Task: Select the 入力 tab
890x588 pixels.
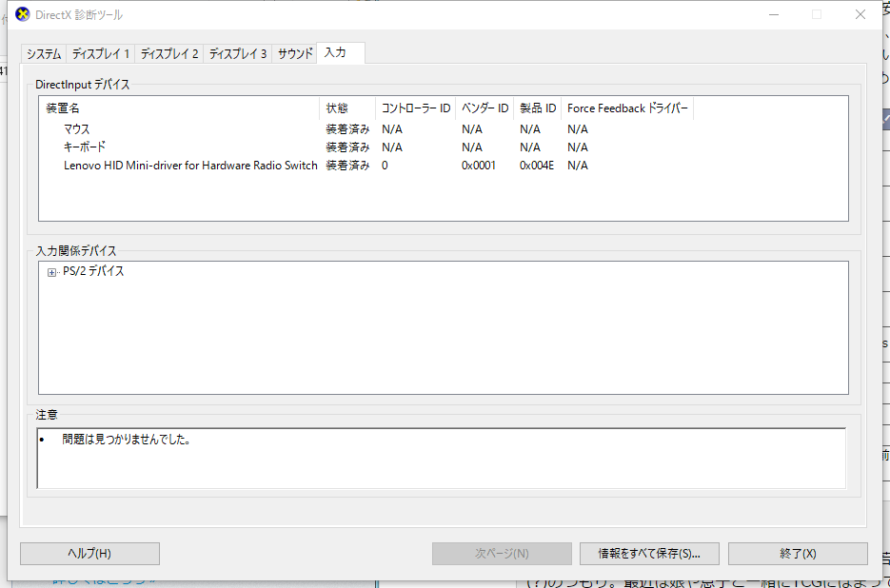Action: pos(341,52)
